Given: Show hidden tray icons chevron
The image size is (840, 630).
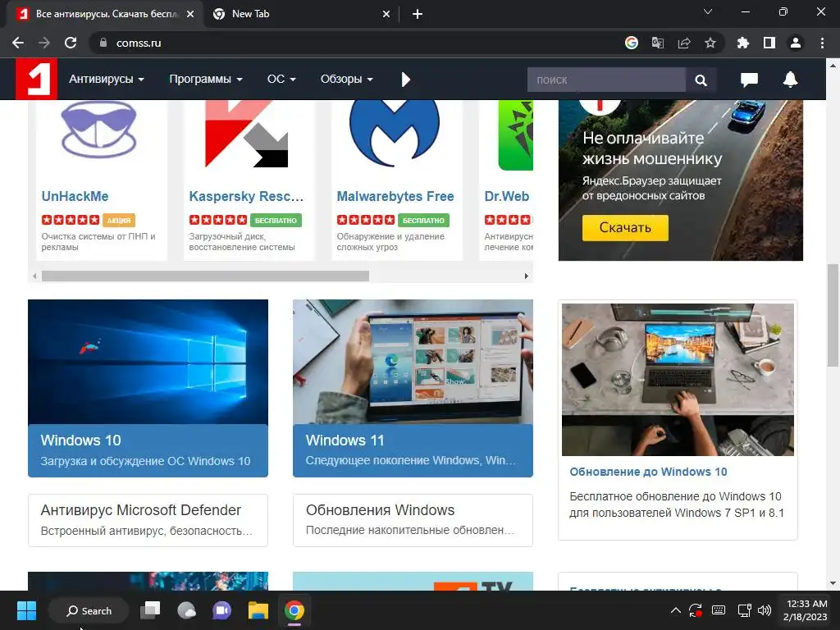Looking at the screenshot, I should [676, 610].
